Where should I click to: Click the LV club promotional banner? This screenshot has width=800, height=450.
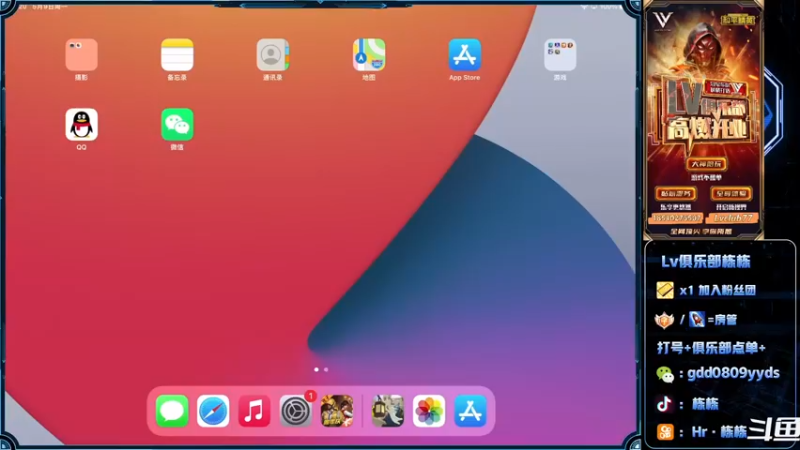tap(704, 121)
